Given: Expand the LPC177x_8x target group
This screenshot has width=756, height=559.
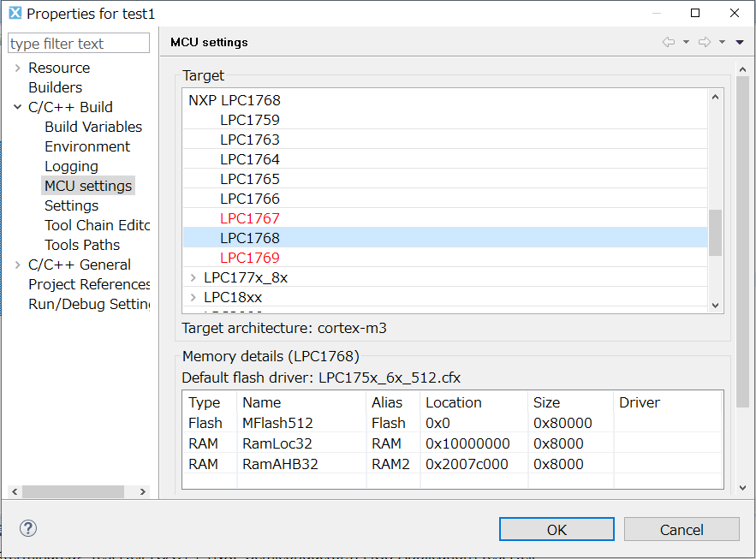Looking at the screenshot, I should (x=193, y=277).
